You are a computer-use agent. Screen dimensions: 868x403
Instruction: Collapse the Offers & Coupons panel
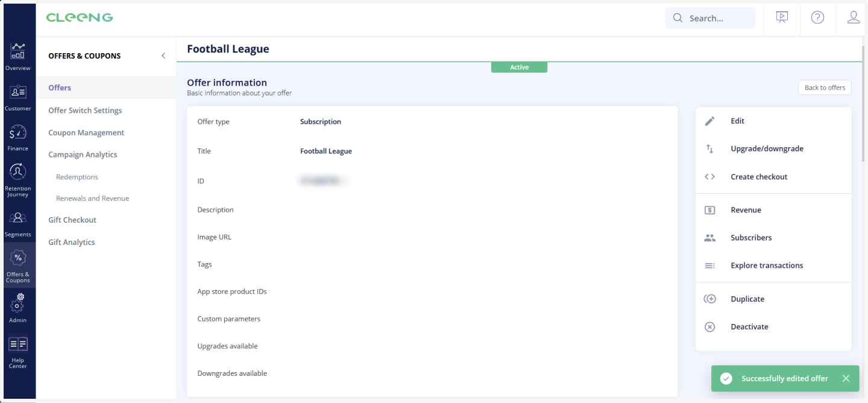coord(163,56)
